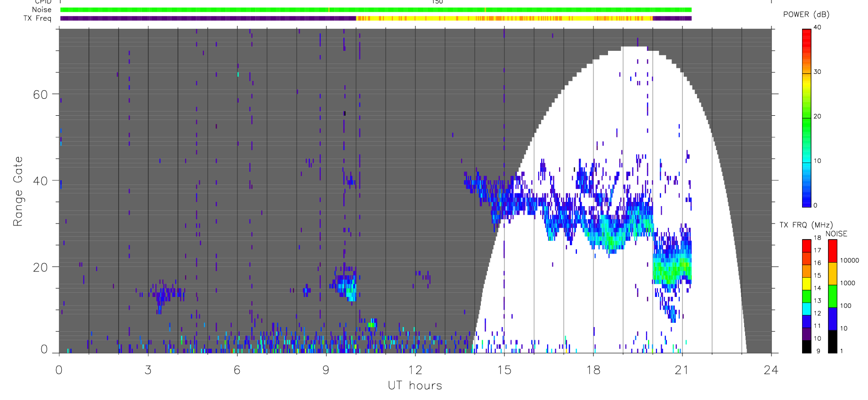The image size is (868, 400).
Task: Click the 'Range Gate' axis label
Action: pyautogui.click(x=18, y=191)
